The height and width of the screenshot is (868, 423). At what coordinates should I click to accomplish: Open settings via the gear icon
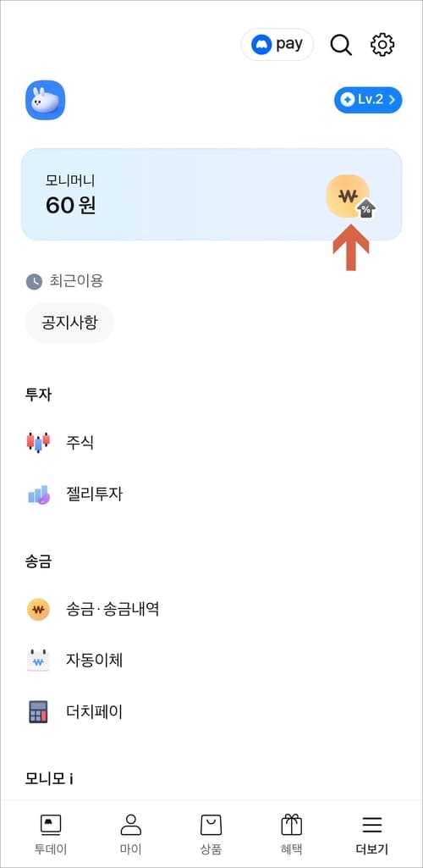(382, 45)
